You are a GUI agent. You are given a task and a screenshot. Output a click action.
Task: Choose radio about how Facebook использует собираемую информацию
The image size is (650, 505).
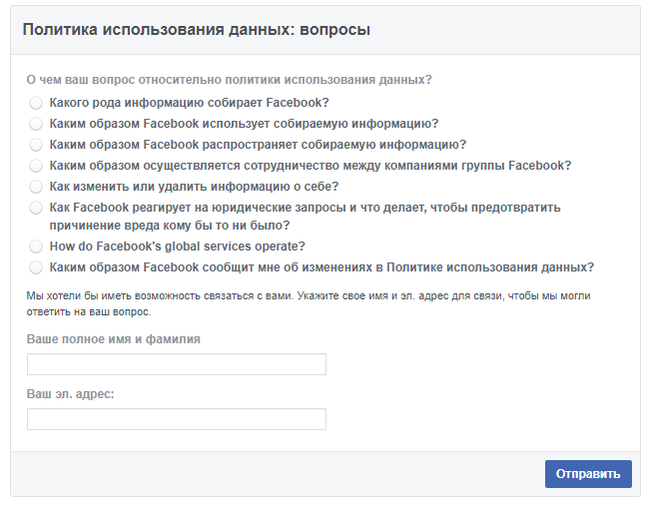36,124
